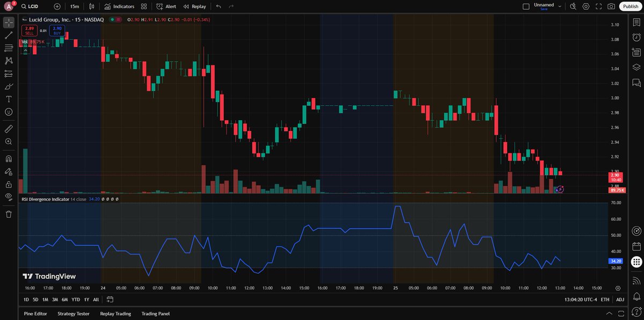Open the Fibonacci retracement tools
The width and height of the screenshot is (644, 320).
[x=9, y=48]
